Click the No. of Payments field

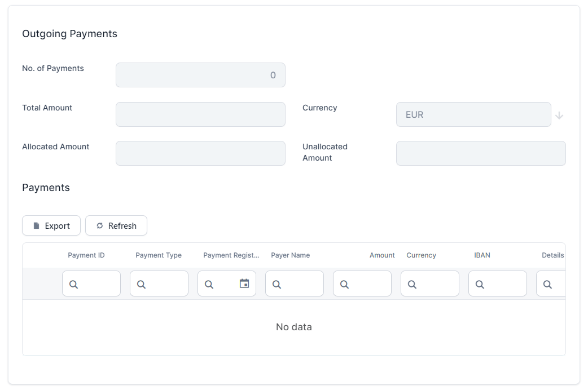click(x=200, y=75)
